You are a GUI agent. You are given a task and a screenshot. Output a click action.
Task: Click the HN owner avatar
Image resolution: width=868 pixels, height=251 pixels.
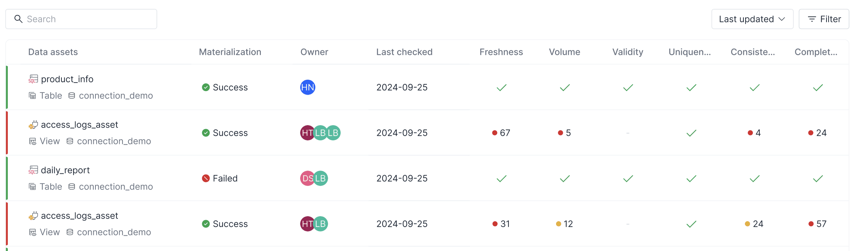[308, 87]
